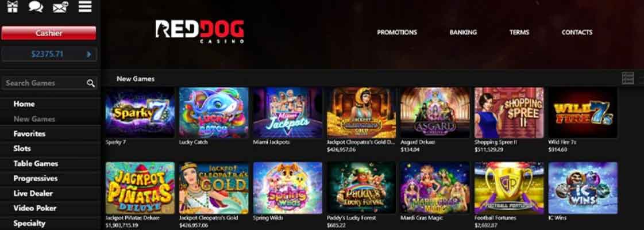Open the envelope messages icon
The width and height of the screenshot is (644, 230).
(x=60, y=7)
